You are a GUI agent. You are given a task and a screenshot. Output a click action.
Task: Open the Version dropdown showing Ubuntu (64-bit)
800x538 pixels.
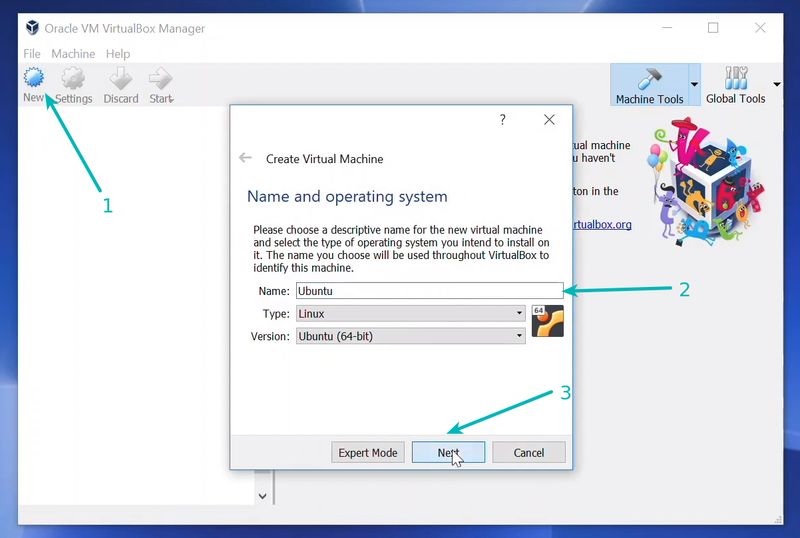coord(411,336)
